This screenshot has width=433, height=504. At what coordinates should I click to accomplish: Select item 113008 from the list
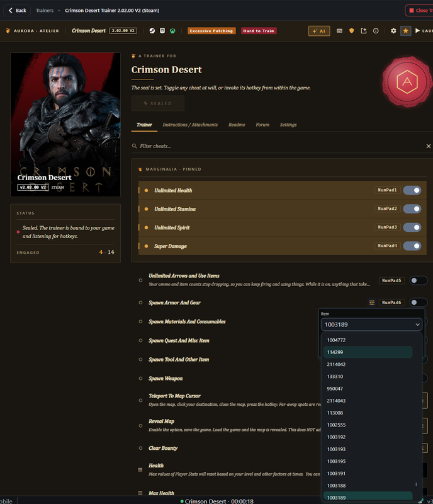coord(368,413)
